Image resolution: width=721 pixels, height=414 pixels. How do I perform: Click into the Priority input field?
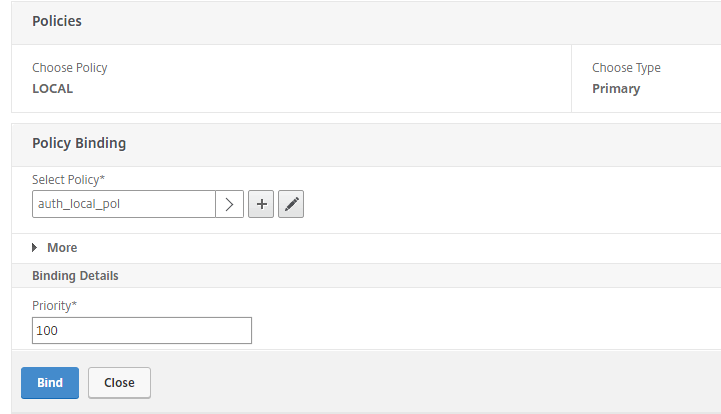pyautogui.click(x=142, y=330)
